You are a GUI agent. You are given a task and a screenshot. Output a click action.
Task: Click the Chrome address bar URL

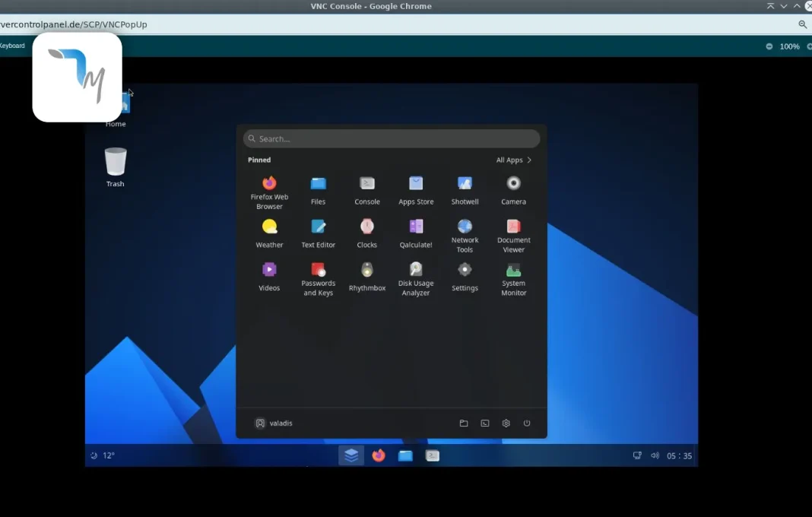pyautogui.click(x=74, y=24)
